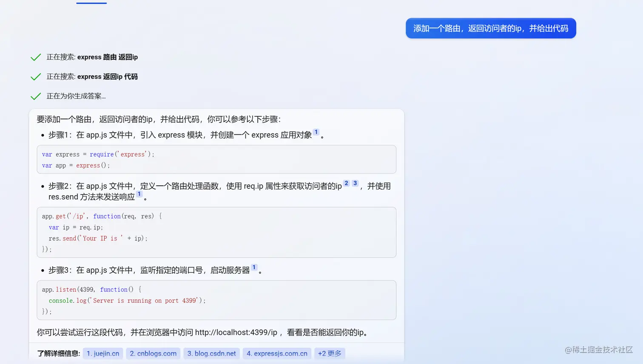Click the text '正在为你生成答案...'
Screen dimensions: 643x364
76,96
